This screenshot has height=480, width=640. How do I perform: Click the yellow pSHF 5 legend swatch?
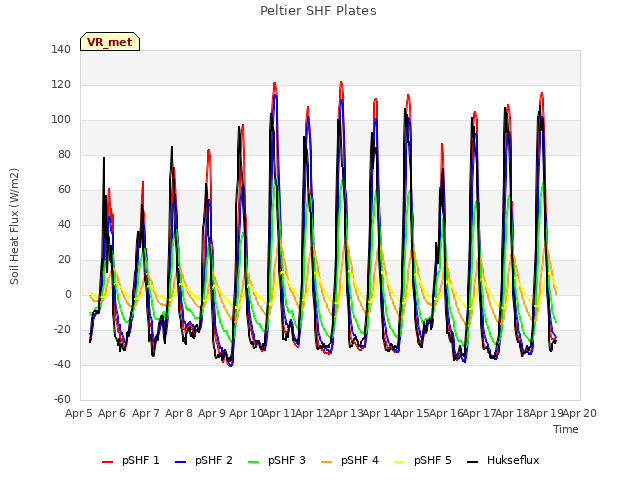(x=400, y=462)
